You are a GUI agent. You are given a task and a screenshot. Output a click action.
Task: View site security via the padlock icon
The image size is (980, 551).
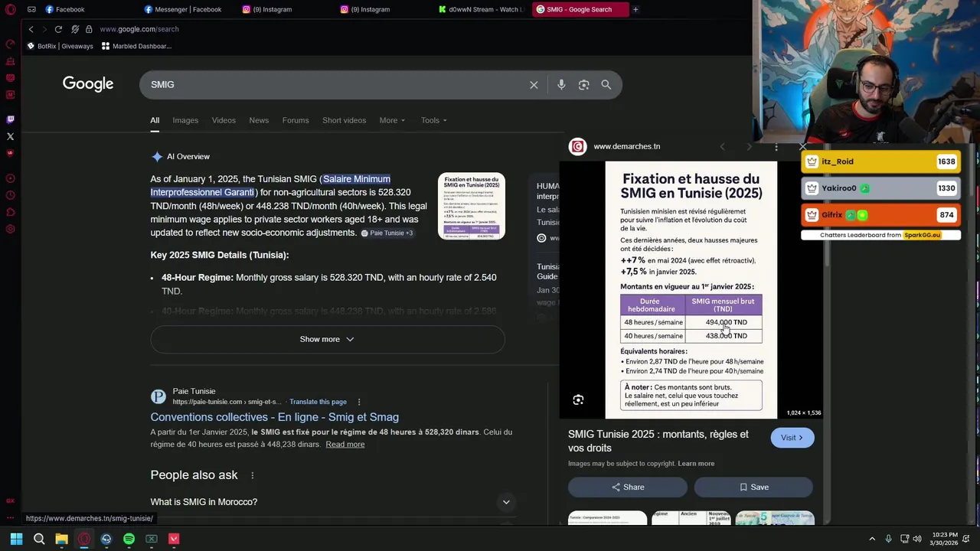(89, 29)
